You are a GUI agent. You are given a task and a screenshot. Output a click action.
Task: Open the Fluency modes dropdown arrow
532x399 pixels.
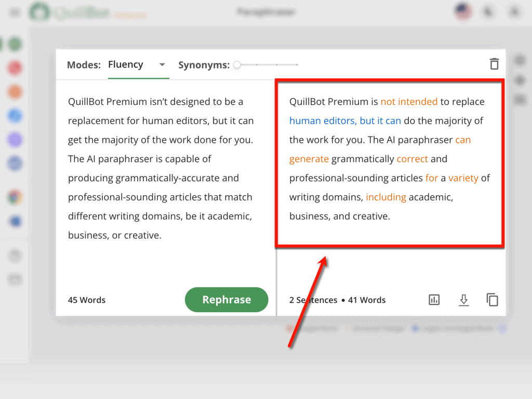click(162, 65)
